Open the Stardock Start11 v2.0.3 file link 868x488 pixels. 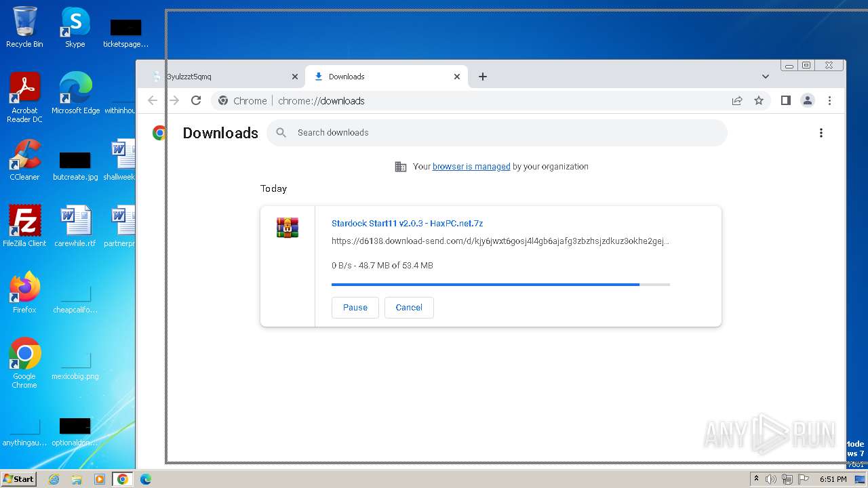click(x=407, y=224)
